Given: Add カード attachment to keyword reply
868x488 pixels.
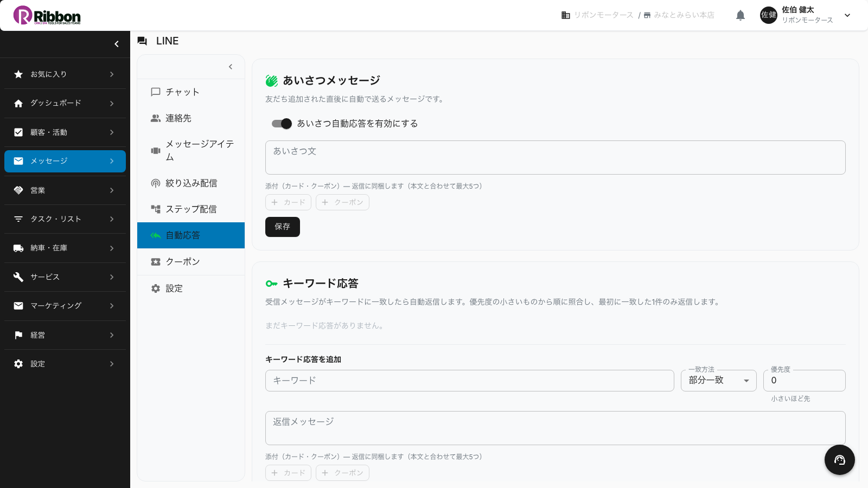Looking at the screenshot, I should pyautogui.click(x=288, y=473).
